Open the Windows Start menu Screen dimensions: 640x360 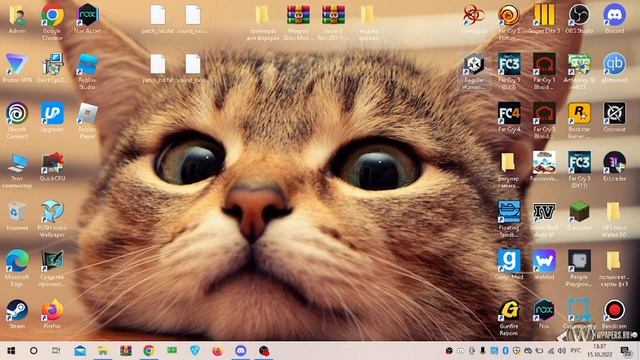[11, 351]
